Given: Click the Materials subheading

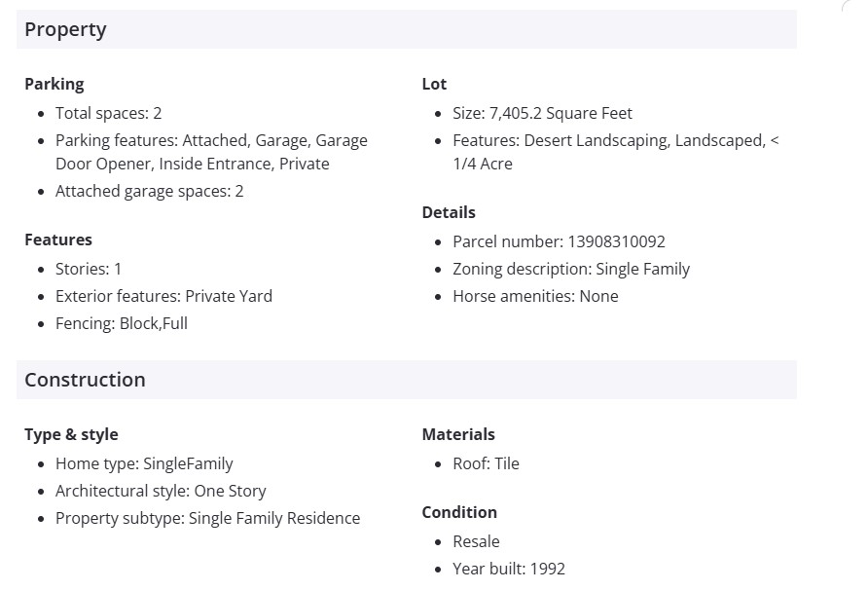Looking at the screenshot, I should tap(458, 434).
